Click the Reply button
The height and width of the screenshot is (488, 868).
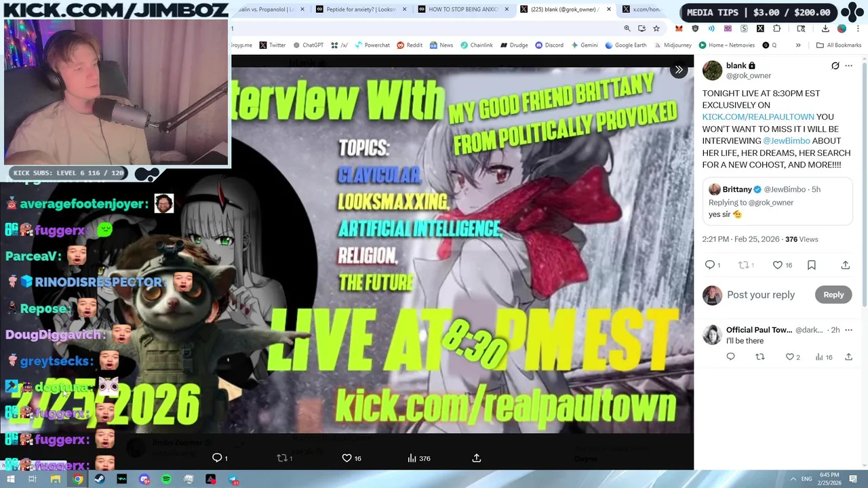(833, 295)
